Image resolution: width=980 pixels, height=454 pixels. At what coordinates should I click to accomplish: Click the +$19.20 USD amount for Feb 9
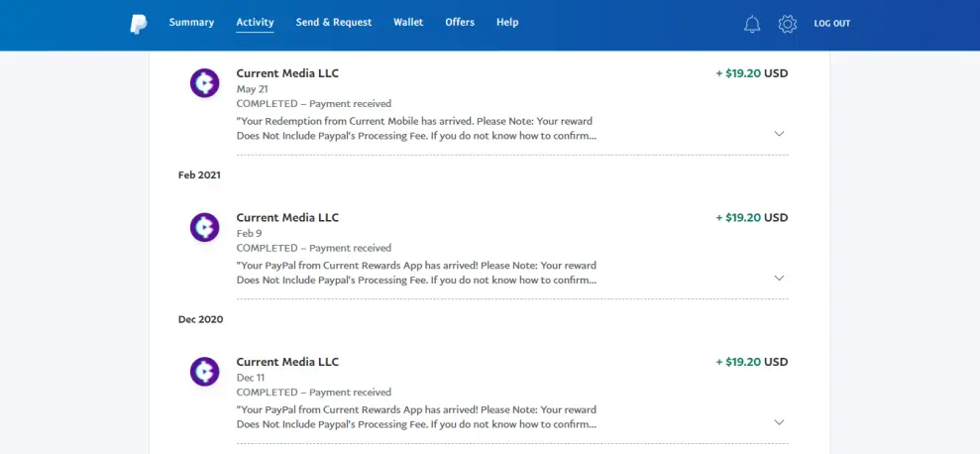752,218
